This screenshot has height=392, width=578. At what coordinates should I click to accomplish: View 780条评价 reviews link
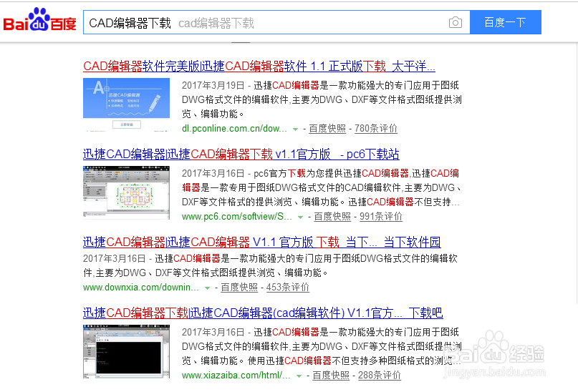click(x=376, y=129)
